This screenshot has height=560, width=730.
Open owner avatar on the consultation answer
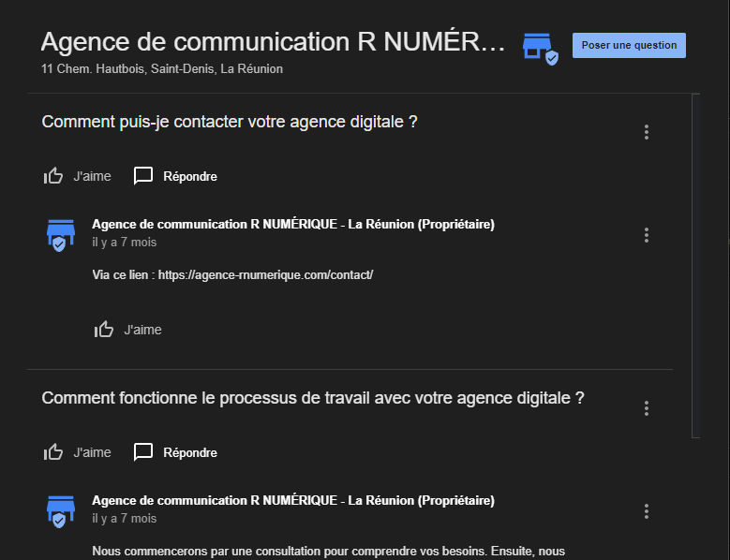[x=61, y=511]
